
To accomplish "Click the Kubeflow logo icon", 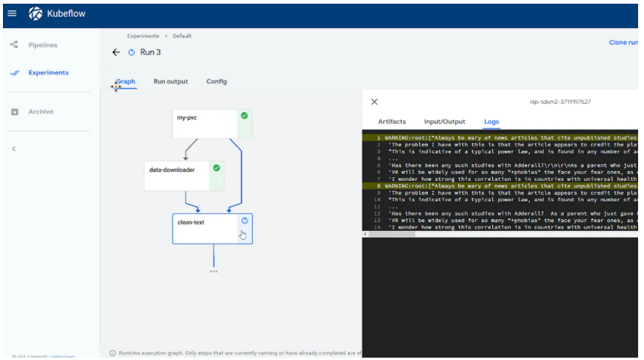I will tap(35, 13).
